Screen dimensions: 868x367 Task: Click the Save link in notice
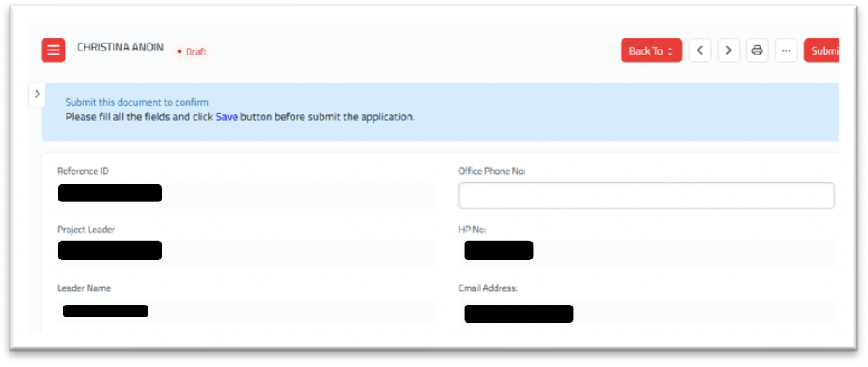click(227, 117)
